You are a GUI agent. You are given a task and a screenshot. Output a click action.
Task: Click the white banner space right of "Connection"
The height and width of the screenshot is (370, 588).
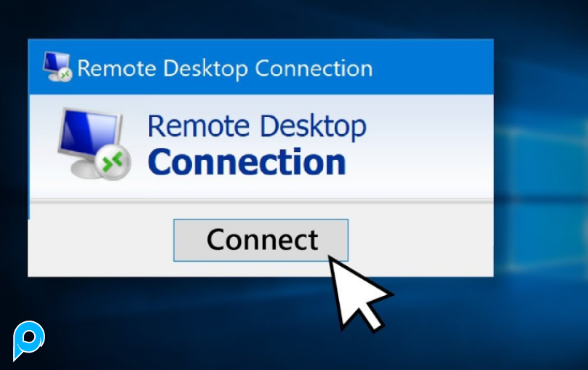[x=420, y=161]
